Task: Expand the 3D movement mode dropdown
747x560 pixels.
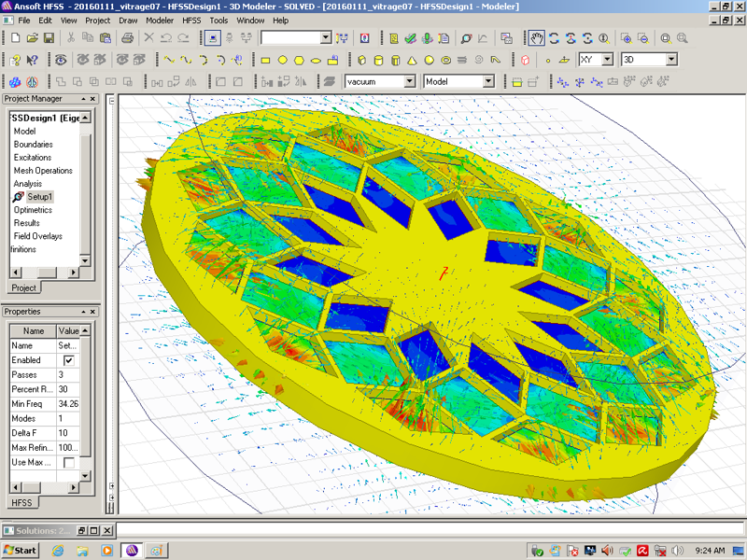Action: (670, 60)
